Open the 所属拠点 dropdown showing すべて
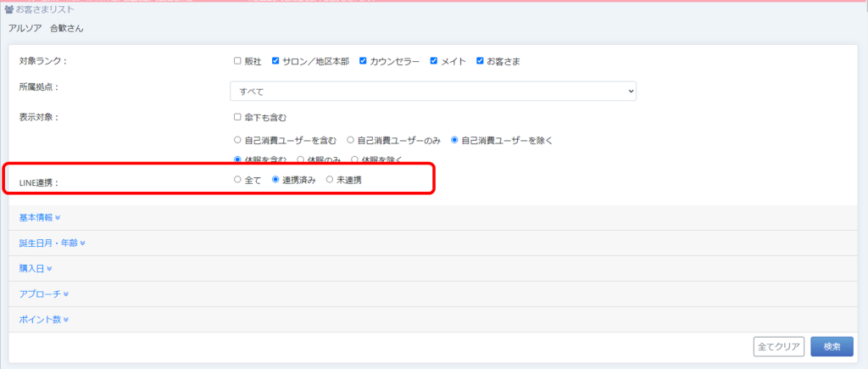The image size is (868, 369). [x=432, y=91]
